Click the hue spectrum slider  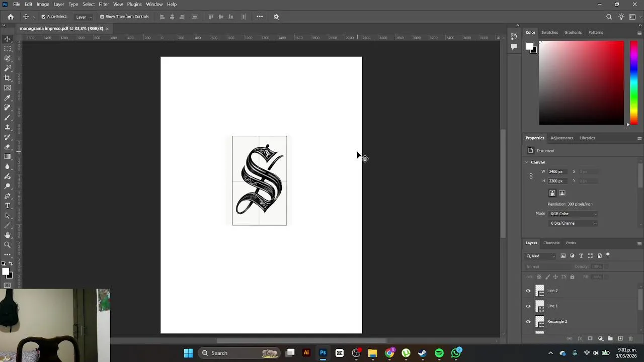(x=633, y=83)
